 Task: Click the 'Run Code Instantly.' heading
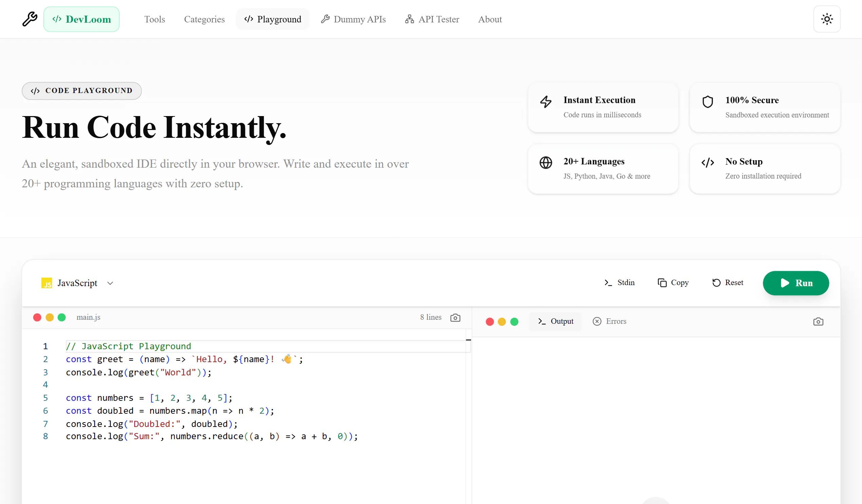154,128
